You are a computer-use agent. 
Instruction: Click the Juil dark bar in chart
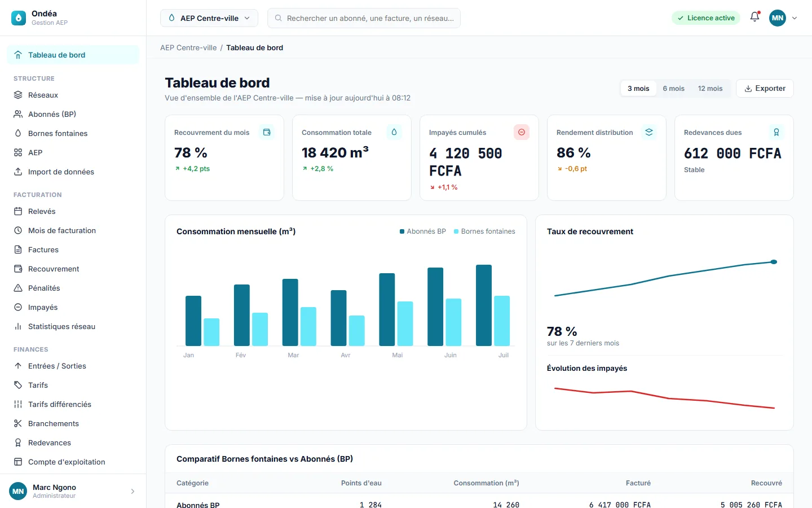(484, 305)
